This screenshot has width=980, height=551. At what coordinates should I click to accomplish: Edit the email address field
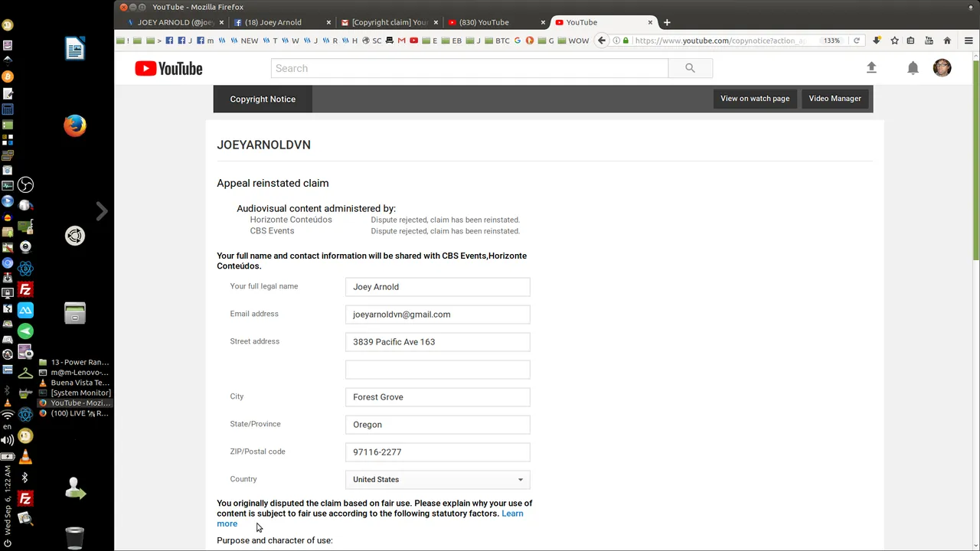click(x=437, y=315)
